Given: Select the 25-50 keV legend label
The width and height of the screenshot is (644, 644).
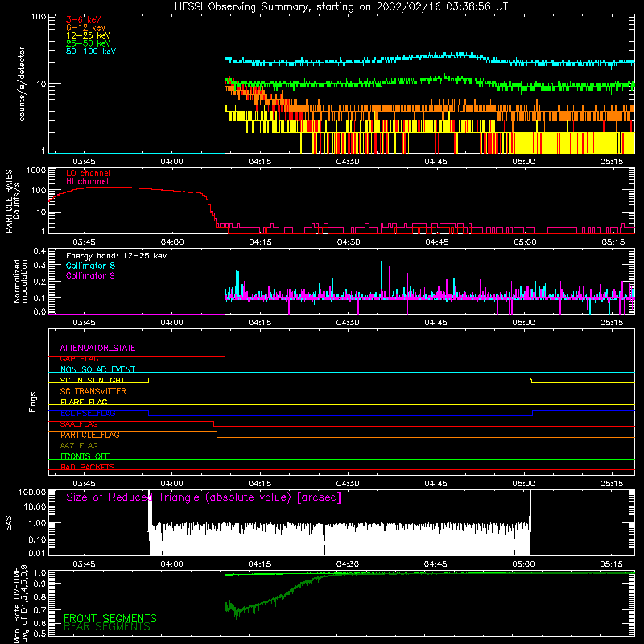Looking at the screenshot, I should (89, 43).
